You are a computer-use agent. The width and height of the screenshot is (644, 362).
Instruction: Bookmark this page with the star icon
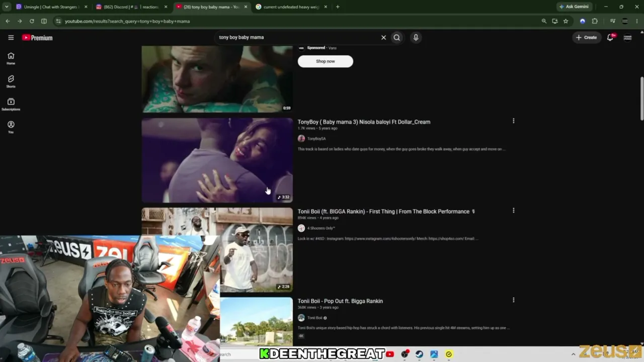point(566,21)
